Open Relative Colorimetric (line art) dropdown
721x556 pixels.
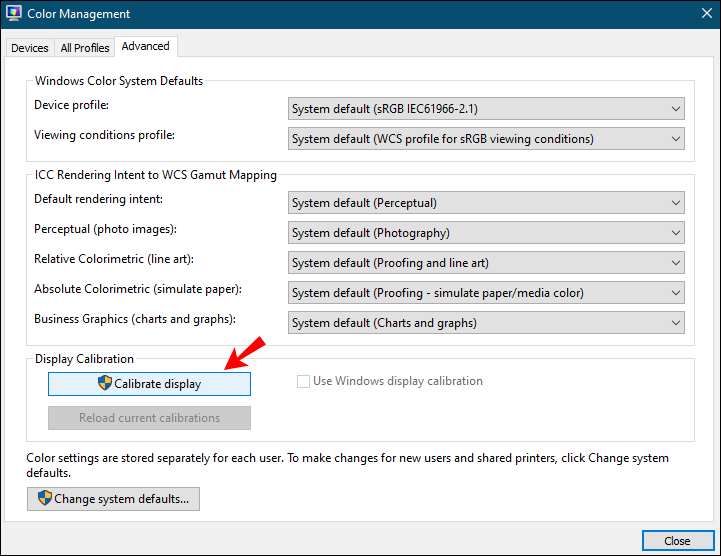[x=486, y=263]
